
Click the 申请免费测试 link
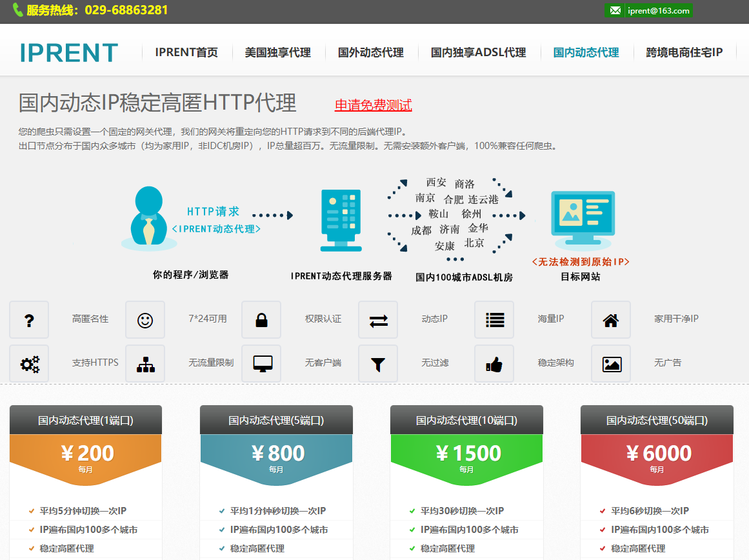(x=373, y=105)
